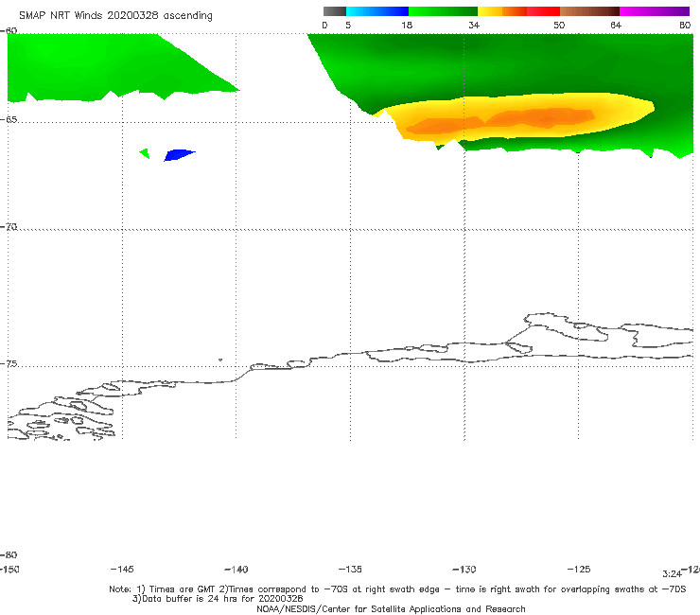Viewport: 700px width, 615px height.
Task: Click the colorbar label '5'
Action: 348,25
